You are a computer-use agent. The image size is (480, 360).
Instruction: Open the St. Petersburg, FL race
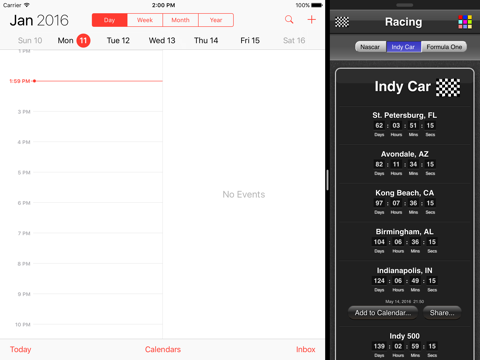coord(405,125)
